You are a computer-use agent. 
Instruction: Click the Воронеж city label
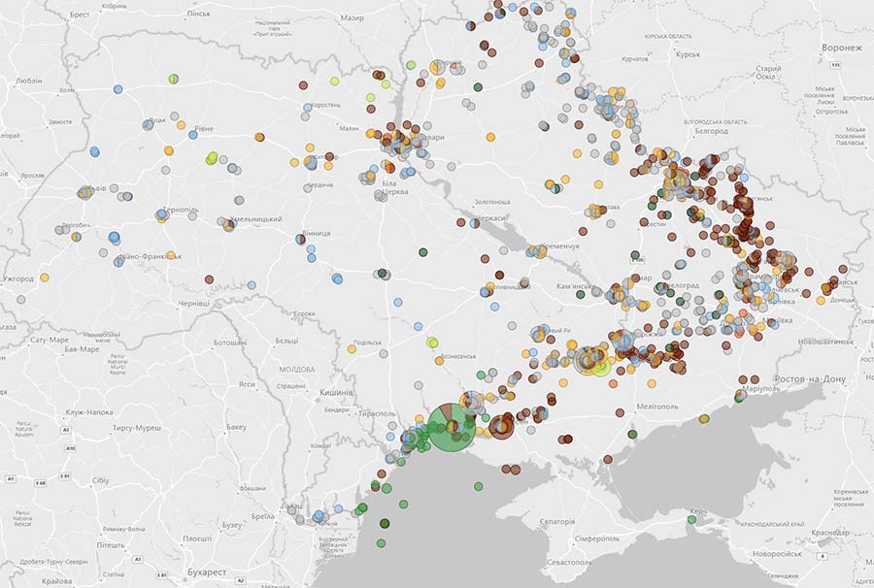click(x=841, y=48)
